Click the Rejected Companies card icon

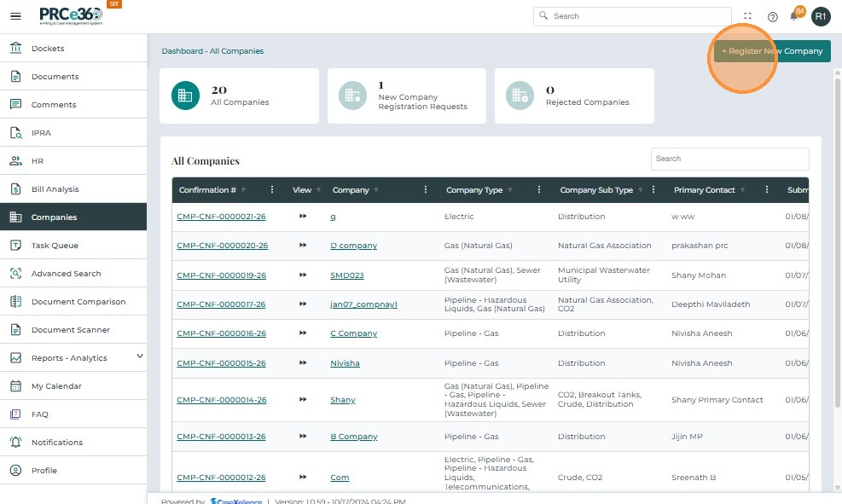[520, 96]
